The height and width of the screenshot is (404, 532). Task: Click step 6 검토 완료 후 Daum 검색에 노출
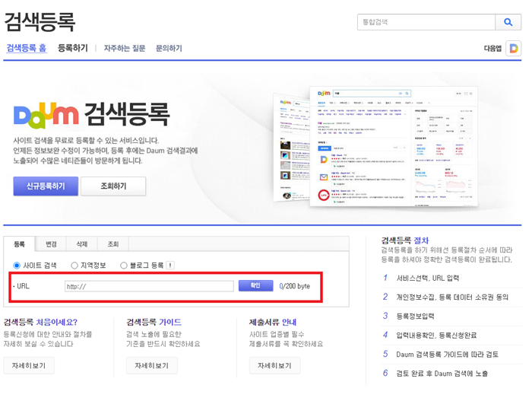pyautogui.click(x=442, y=373)
